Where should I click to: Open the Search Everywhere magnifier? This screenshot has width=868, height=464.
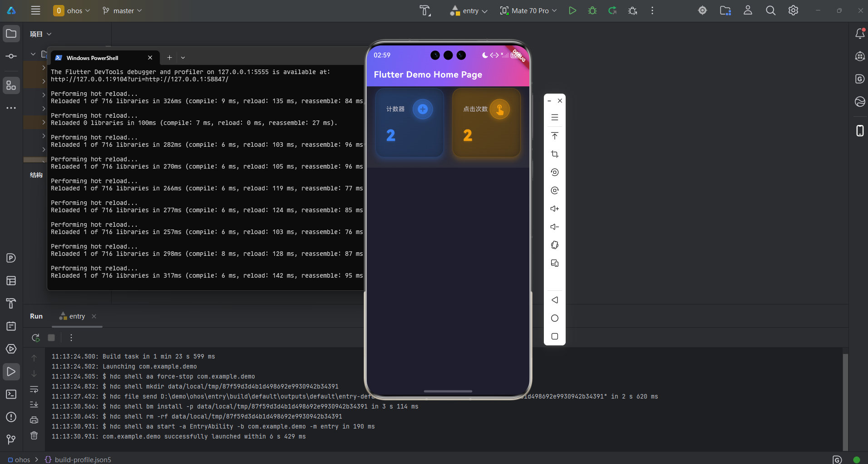770,10
